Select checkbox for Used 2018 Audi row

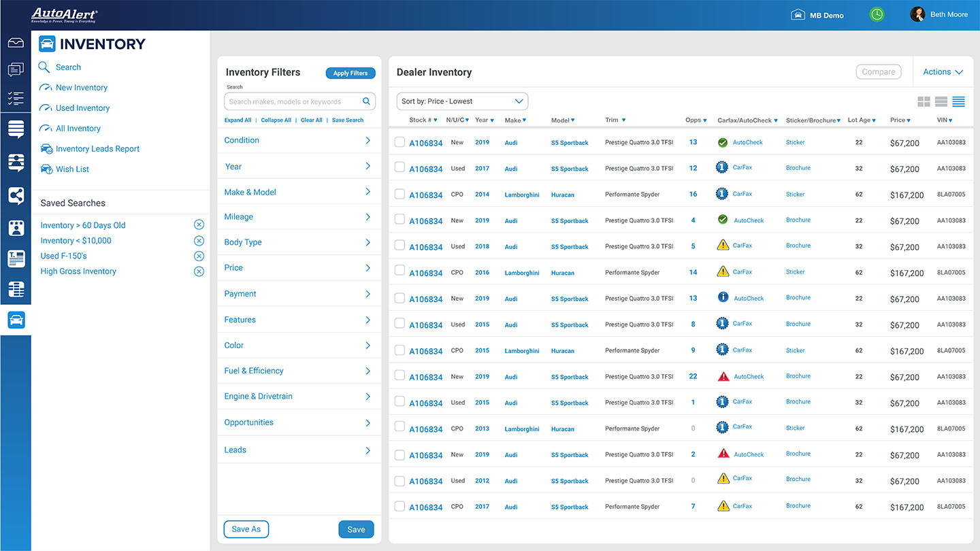(x=399, y=246)
